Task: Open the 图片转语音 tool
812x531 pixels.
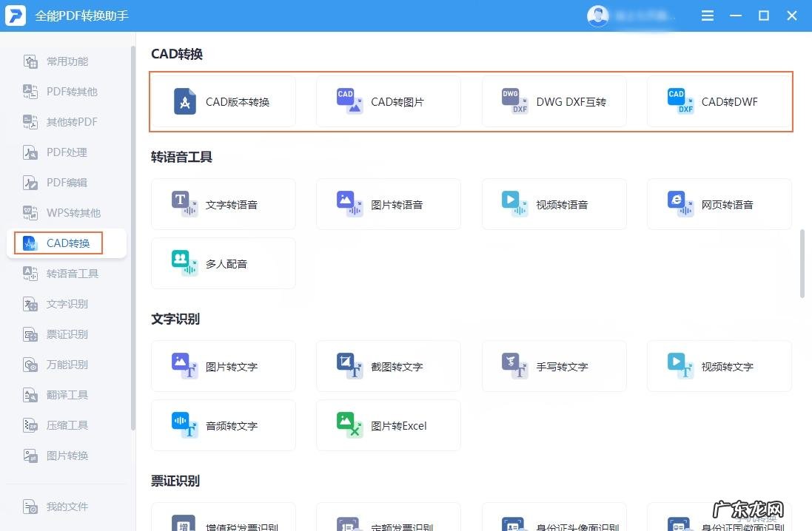Action: (388, 204)
